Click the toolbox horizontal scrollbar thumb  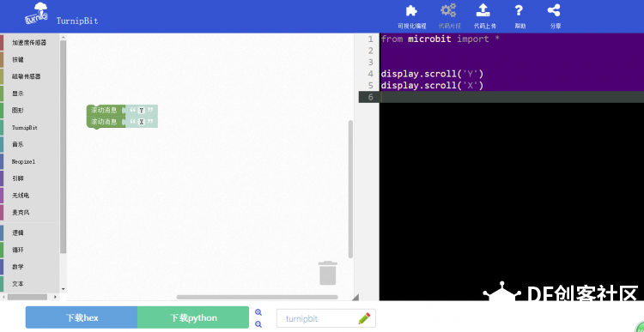[27, 297]
